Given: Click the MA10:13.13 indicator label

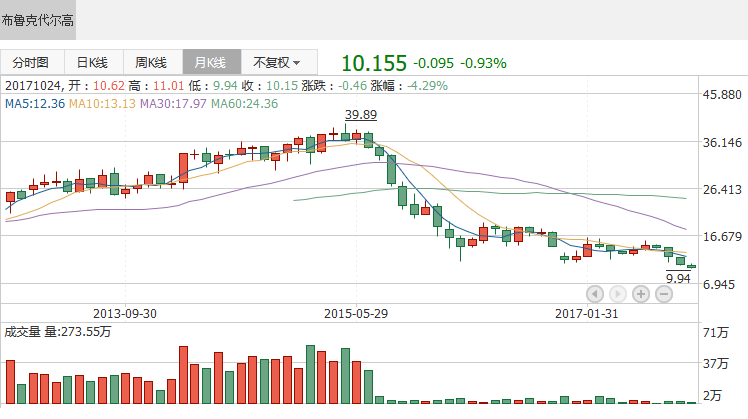Looking at the screenshot, I should point(103,104).
